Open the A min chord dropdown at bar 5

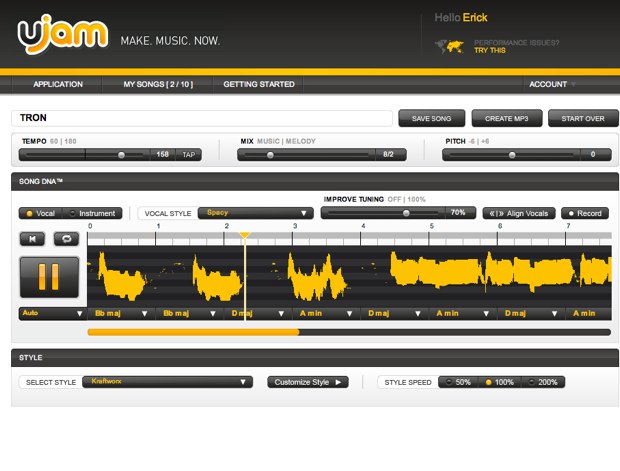[463, 314]
